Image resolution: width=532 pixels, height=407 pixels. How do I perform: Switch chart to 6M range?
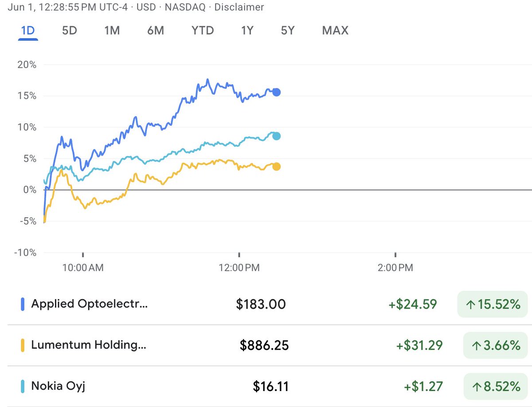[156, 31]
